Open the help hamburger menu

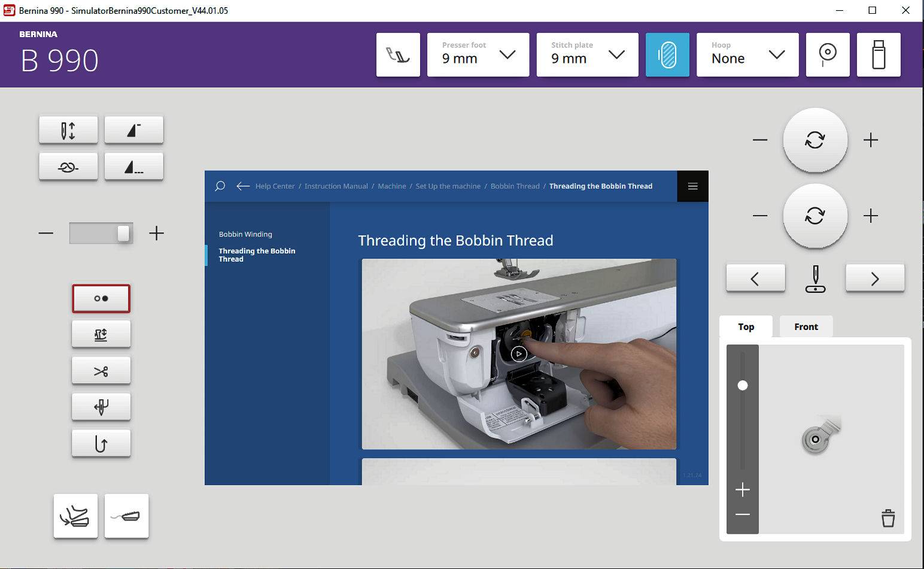692,186
